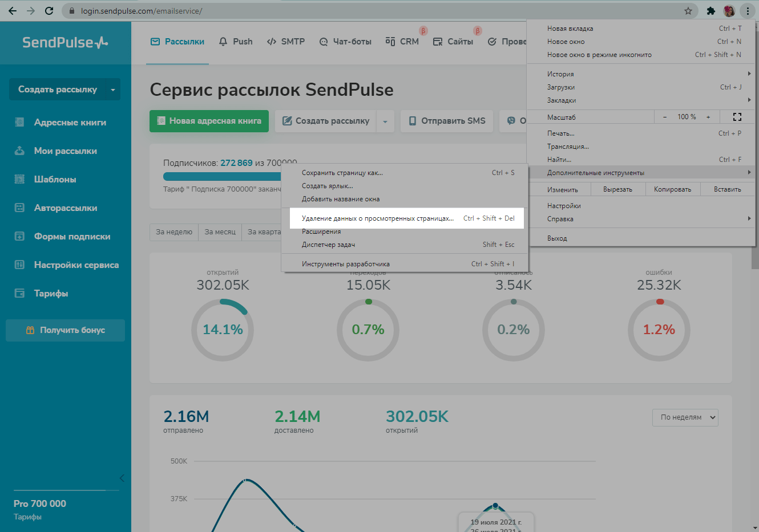Screen dimensions: 759x532
Task: Select Удаление данных о просмотренных страницах
Action: [x=378, y=218]
